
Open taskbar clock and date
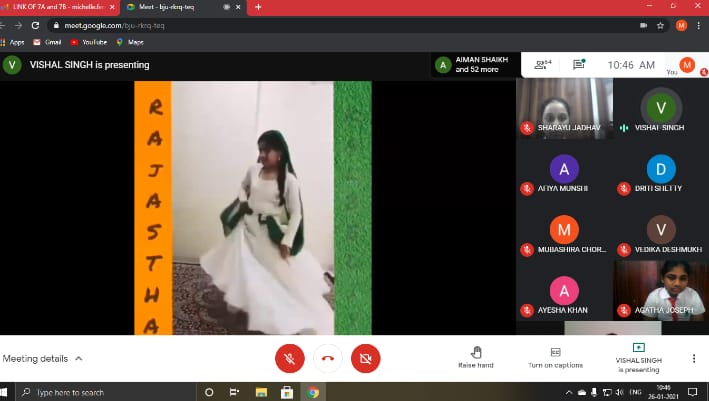click(663, 392)
